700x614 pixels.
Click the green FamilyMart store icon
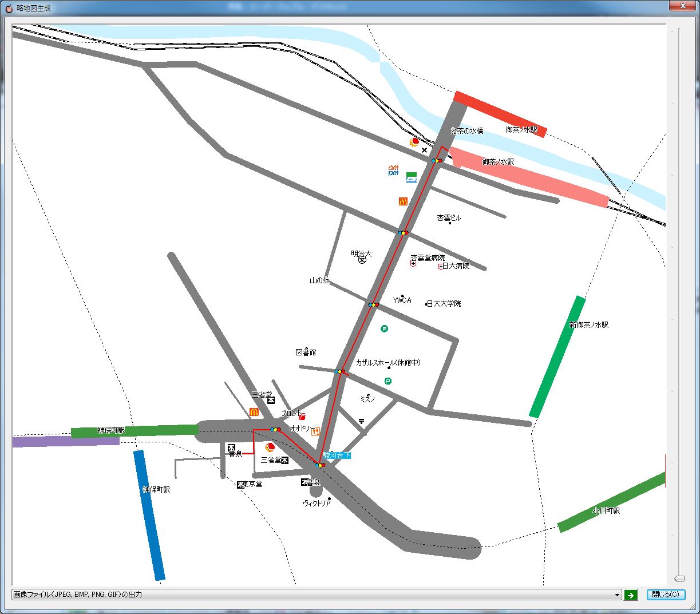tap(412, 177)
